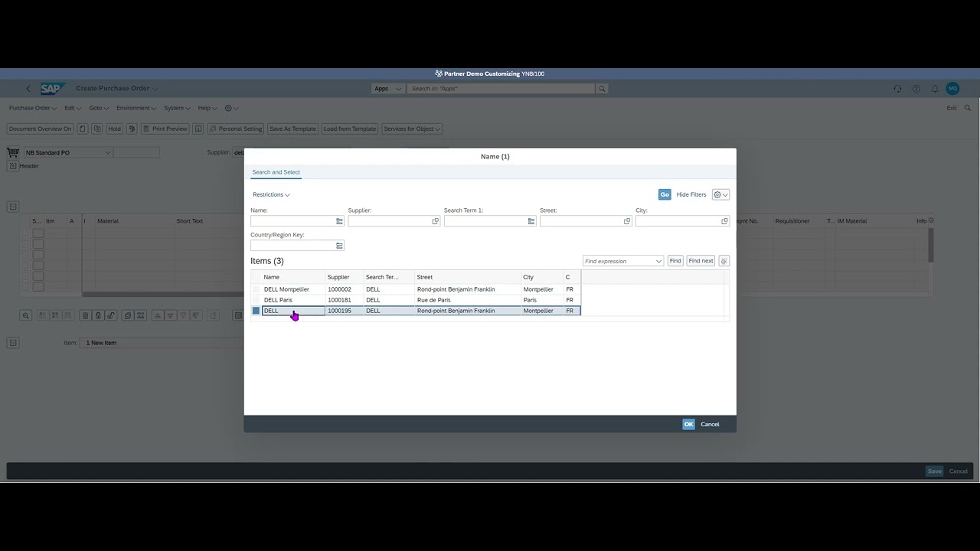
Task: Click the zoom details icon in item toolbar
Action: 26,315
